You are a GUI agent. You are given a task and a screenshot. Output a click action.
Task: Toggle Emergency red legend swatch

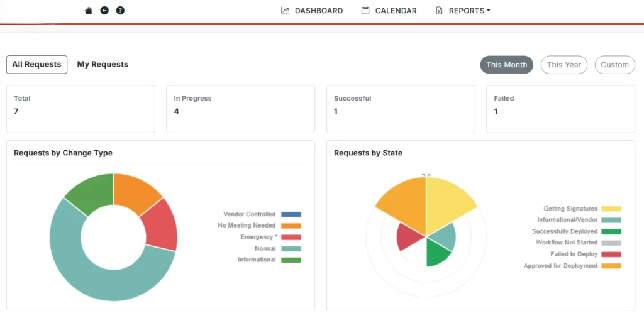point(291,237)
